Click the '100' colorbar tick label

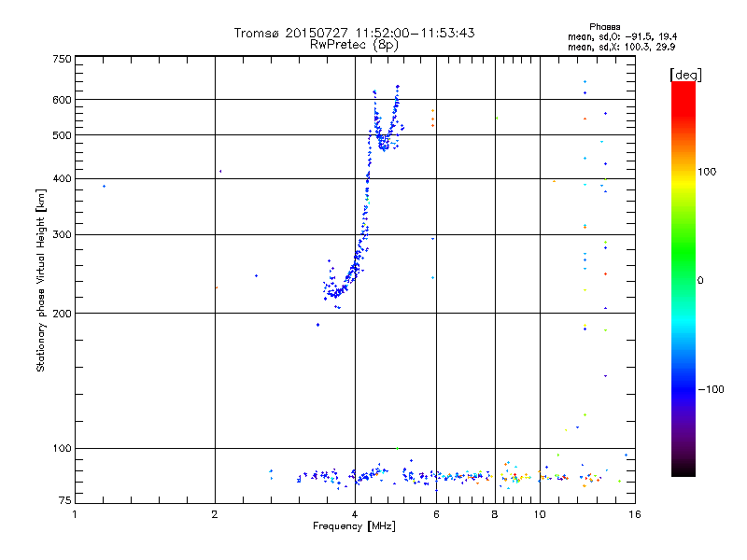[707, 172]
